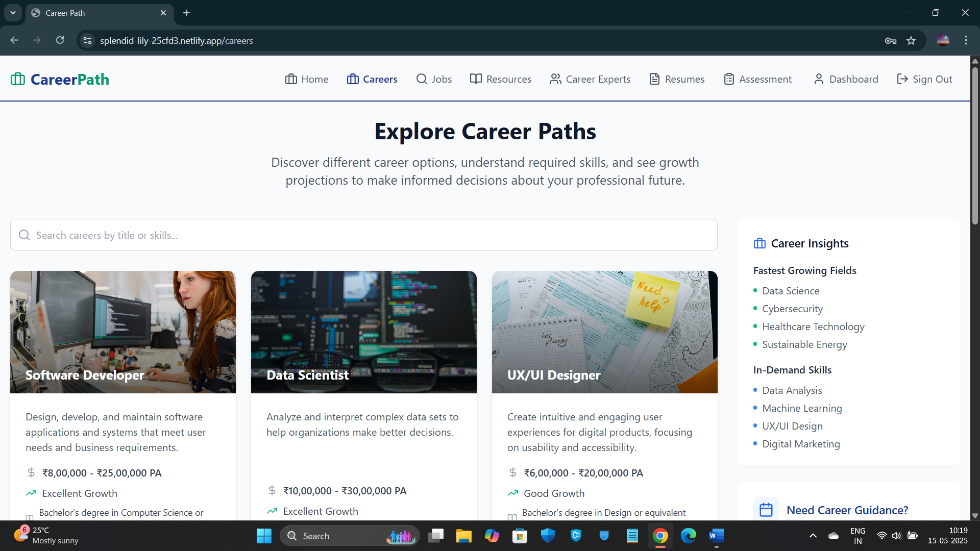
Task: Click the Careers nav briefcase icon
Action: coord(353,79)
